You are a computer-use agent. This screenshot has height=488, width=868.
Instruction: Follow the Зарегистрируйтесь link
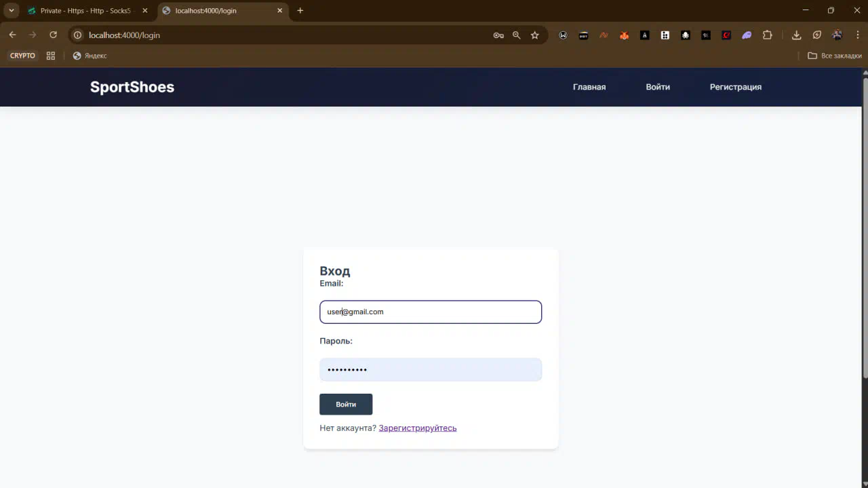(417, 428)
